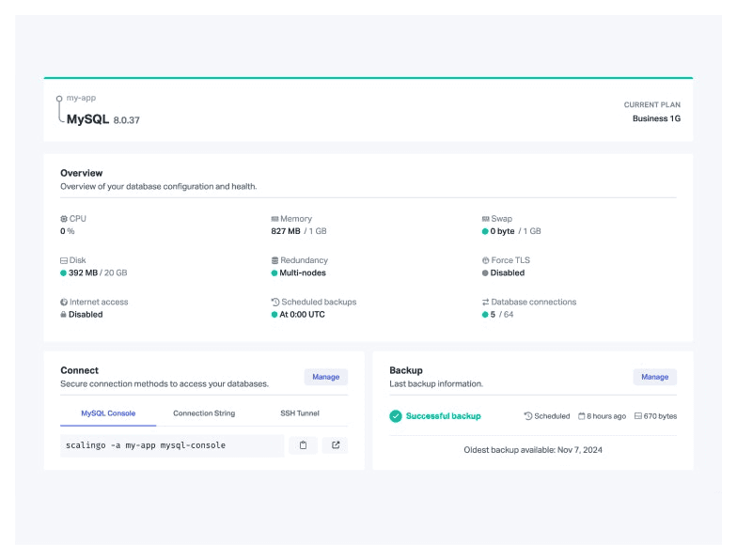Click the Swap icon
Screen dimensions: 737x560
click(485, 219)
